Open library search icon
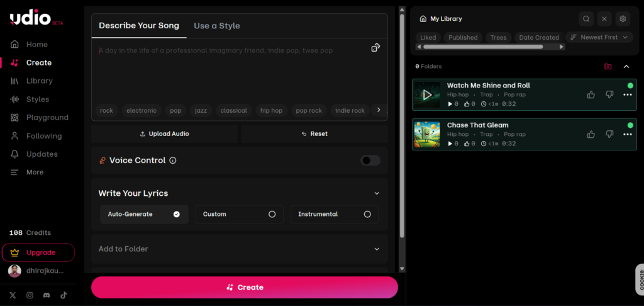 [586, 19]
